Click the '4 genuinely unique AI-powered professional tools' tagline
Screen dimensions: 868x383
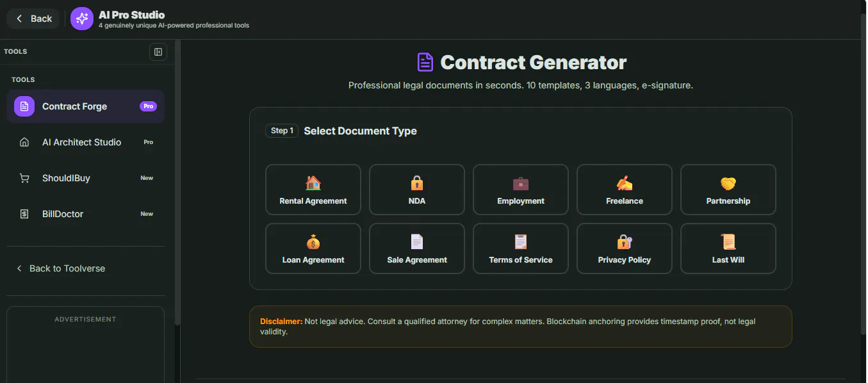(174, 26)
